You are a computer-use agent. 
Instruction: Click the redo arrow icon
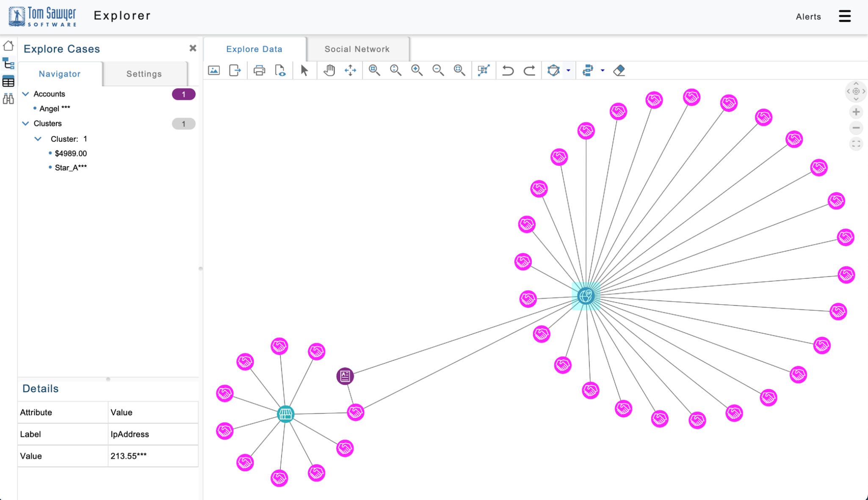pyautogui.click(x=529, y=70)
